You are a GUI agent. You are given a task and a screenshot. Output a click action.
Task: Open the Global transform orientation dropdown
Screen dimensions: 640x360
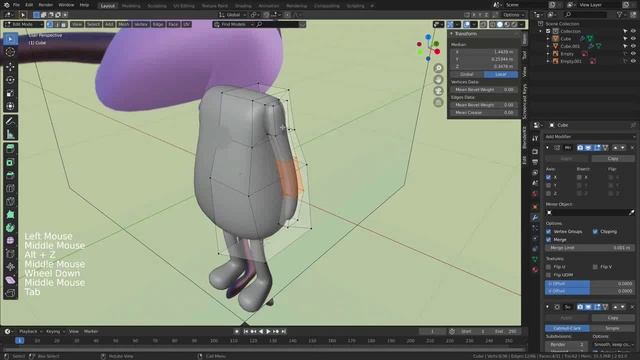pyautogui.click(x=233, y=15)
